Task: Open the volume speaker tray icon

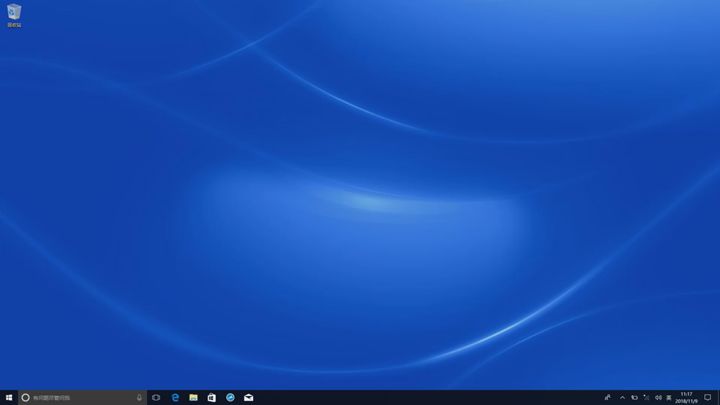Action: click(x=658, y=398)
